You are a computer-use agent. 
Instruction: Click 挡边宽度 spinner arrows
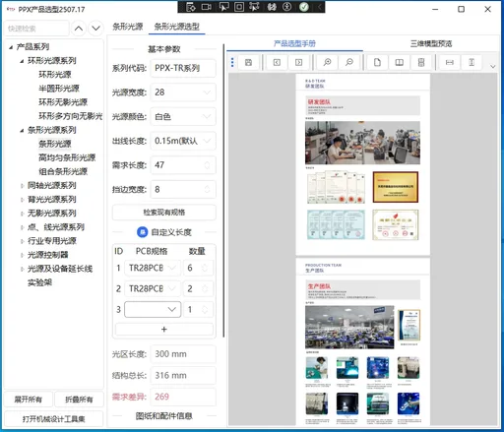[x=207, y=189]
